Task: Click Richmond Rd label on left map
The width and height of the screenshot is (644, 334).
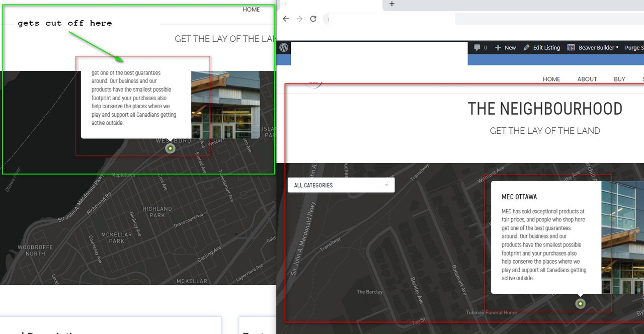Action: pyautogui.click(x=99, y=203)
